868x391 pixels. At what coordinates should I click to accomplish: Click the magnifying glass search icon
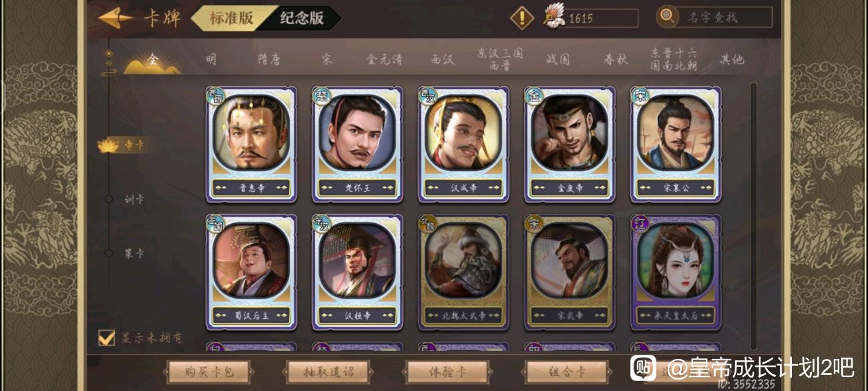(667, 17)
